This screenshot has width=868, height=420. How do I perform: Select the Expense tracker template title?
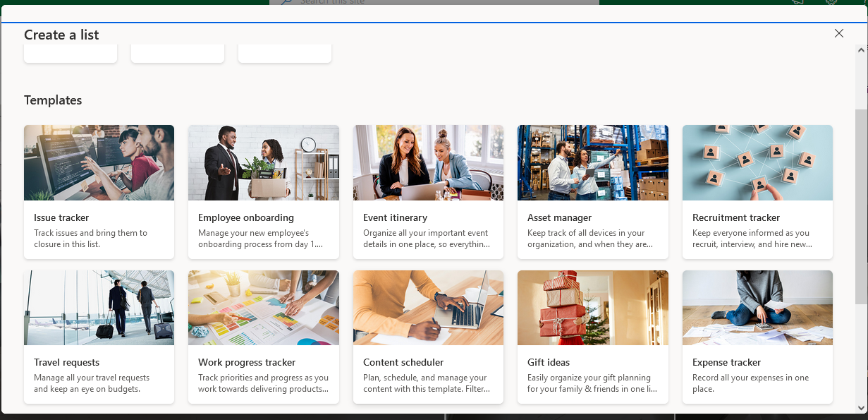[726, 362]
